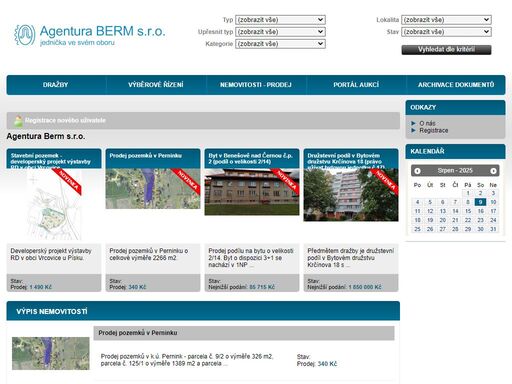Open the Typ dropdown
This screenshot has height=384, width=512.
(x=280, y=20)
